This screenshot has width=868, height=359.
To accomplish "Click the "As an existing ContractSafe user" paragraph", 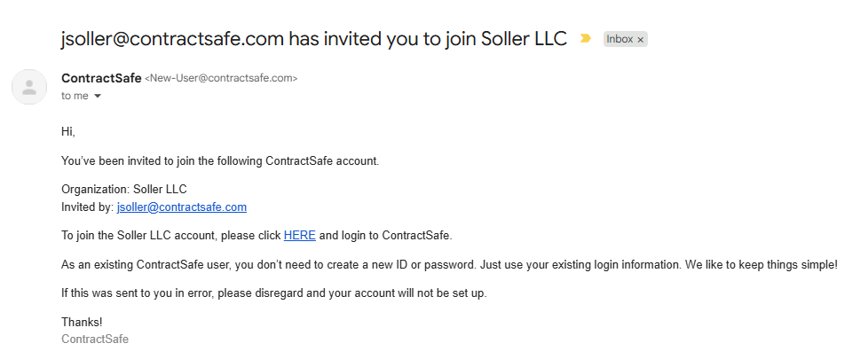I will pos(449,264).
